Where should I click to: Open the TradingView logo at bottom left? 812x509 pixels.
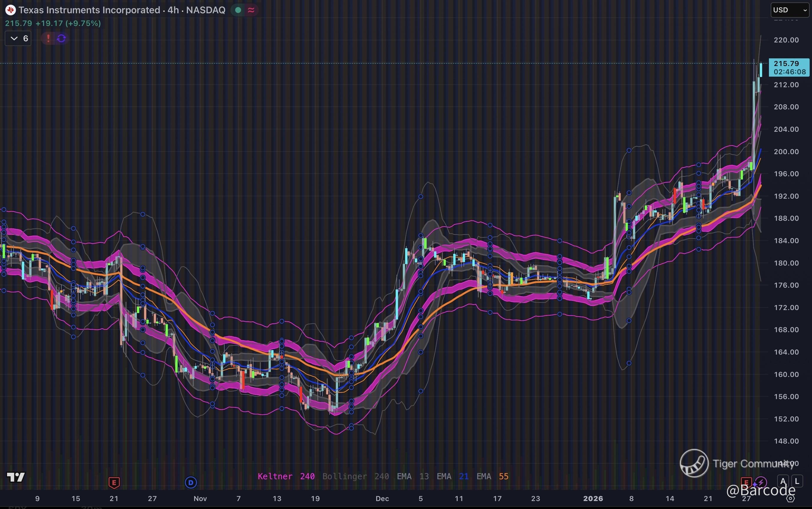coord(16,477)
